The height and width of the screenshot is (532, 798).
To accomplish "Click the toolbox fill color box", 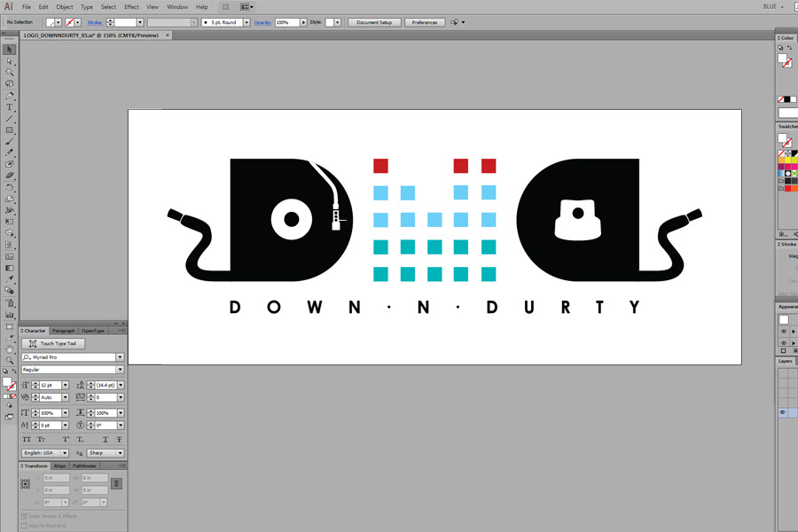I will (6, 382).
